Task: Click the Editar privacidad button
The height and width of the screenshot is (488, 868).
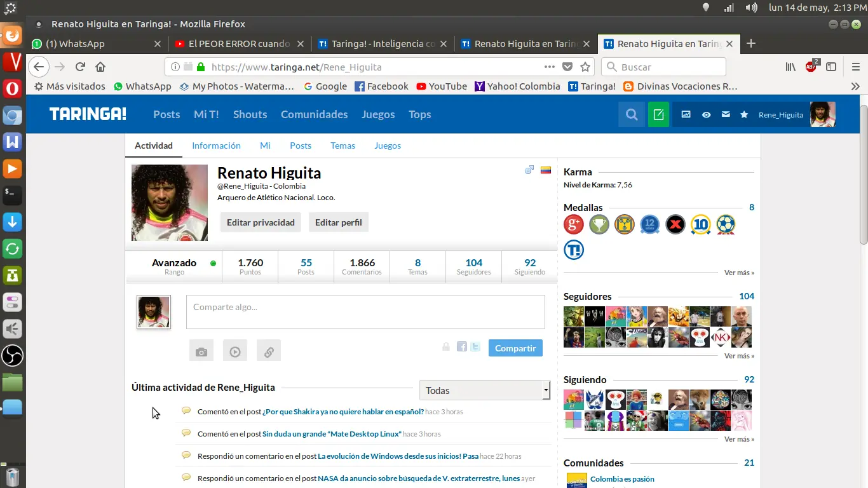Action: pos(261,222)
